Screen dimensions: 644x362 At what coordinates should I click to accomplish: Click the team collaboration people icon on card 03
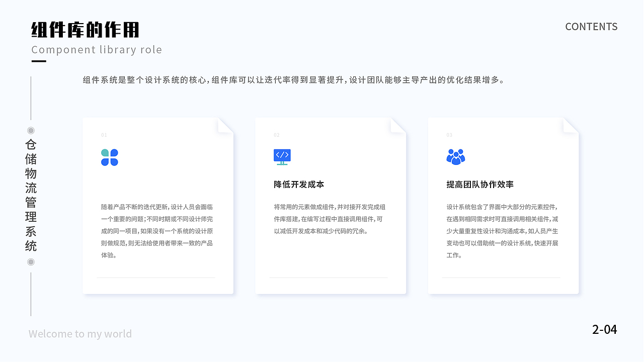pos(456,156)
